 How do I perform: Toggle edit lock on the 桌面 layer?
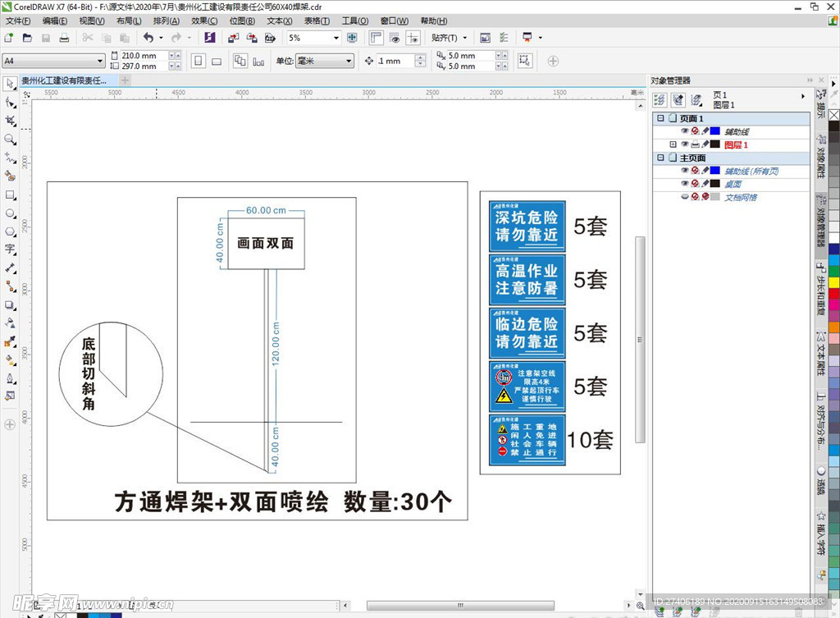pyautogui.click(x=705, y=184)
